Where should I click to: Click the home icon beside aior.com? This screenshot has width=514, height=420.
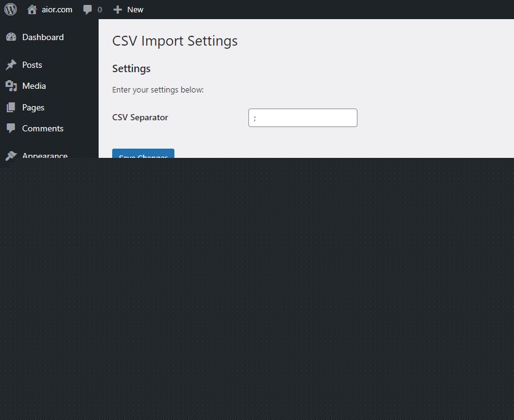click(32, 9)
